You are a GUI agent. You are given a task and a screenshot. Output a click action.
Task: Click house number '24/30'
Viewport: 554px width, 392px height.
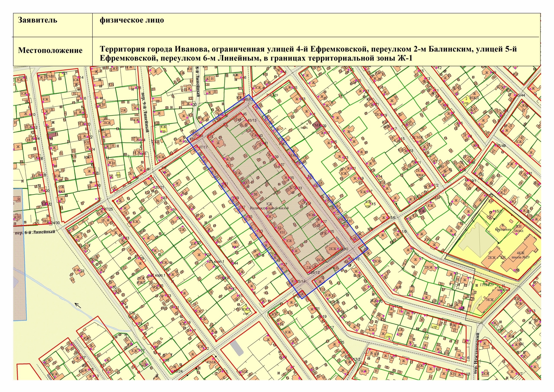coord(55,223)
